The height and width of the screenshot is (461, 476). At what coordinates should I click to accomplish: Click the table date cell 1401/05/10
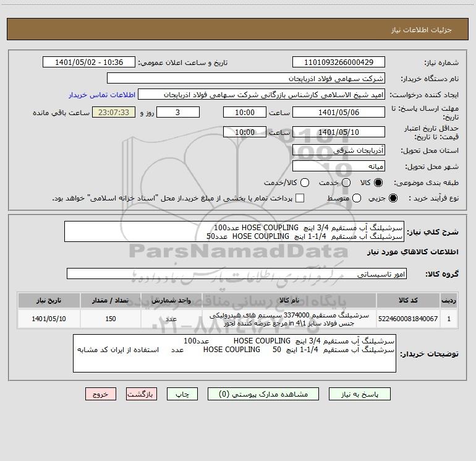tap(49, 319)
